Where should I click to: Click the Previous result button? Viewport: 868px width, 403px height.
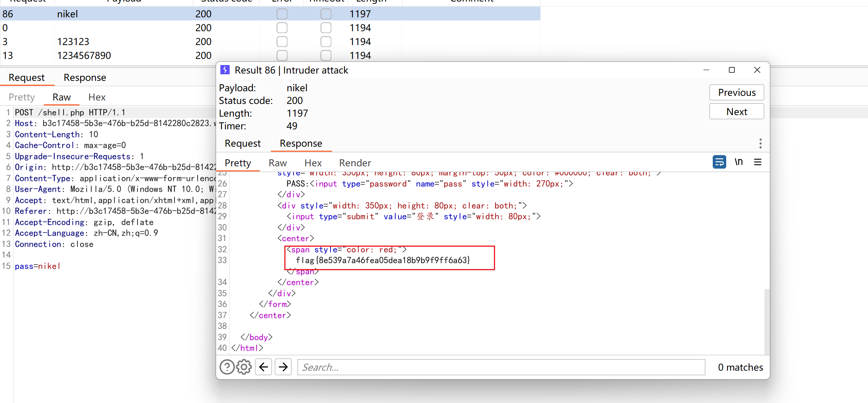click(x=737, y=92)
